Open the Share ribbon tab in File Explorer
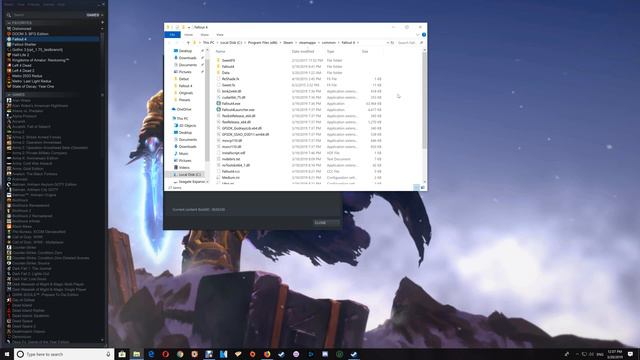Viewport: 640px width, 360px height. click(204, 35)
